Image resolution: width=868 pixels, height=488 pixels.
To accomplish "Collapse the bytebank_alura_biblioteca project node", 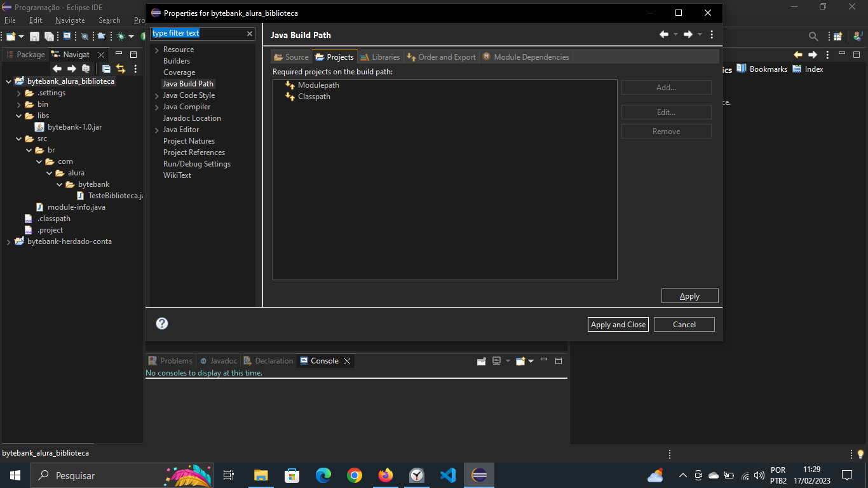I will coord(9,81).
